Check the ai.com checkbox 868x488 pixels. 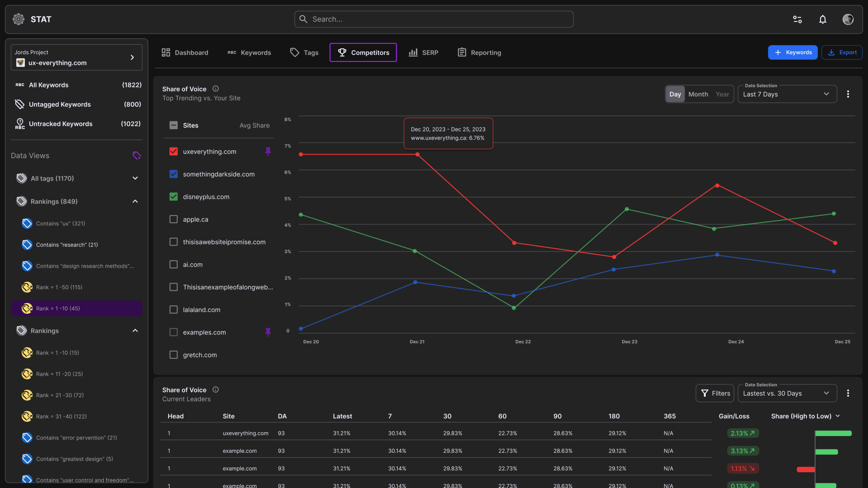tap(174, 264)
